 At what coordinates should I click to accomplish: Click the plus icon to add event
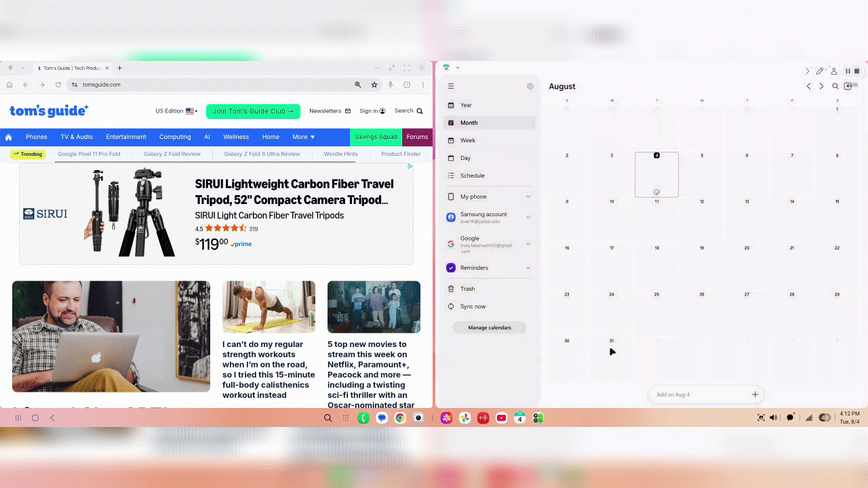[x=755, y=394]
